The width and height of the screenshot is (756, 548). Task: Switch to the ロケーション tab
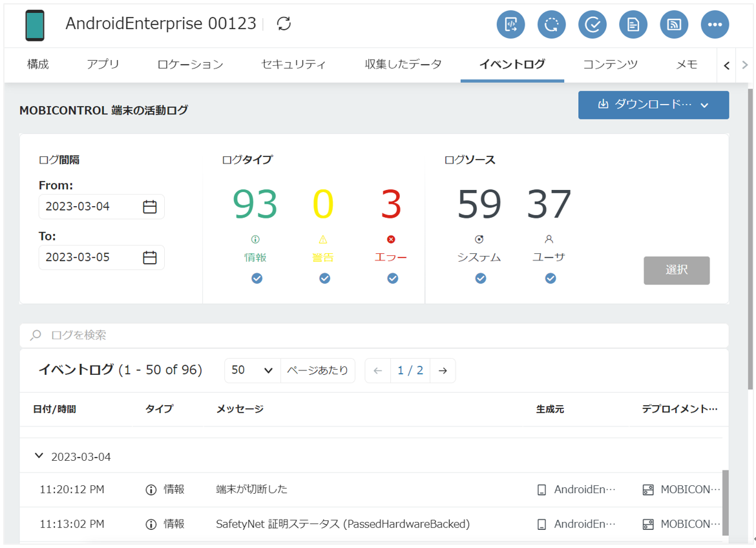(x=190, y=64)
